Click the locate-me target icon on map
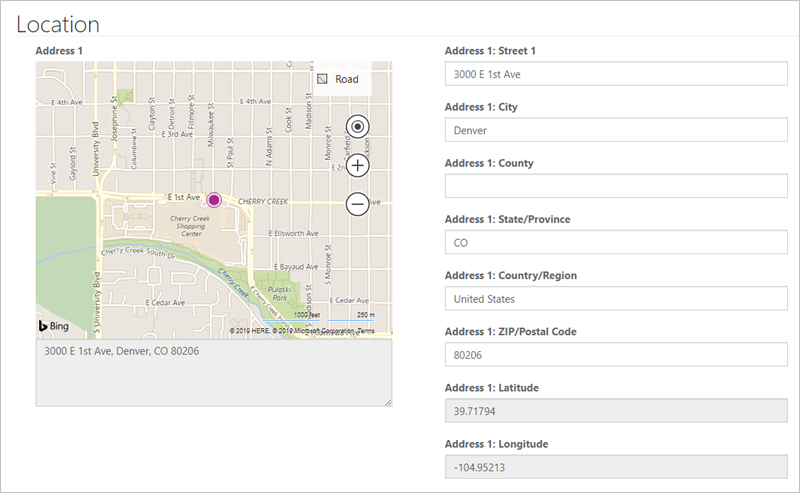The height and width of the screenshot is (493, 800). point(358,127)
